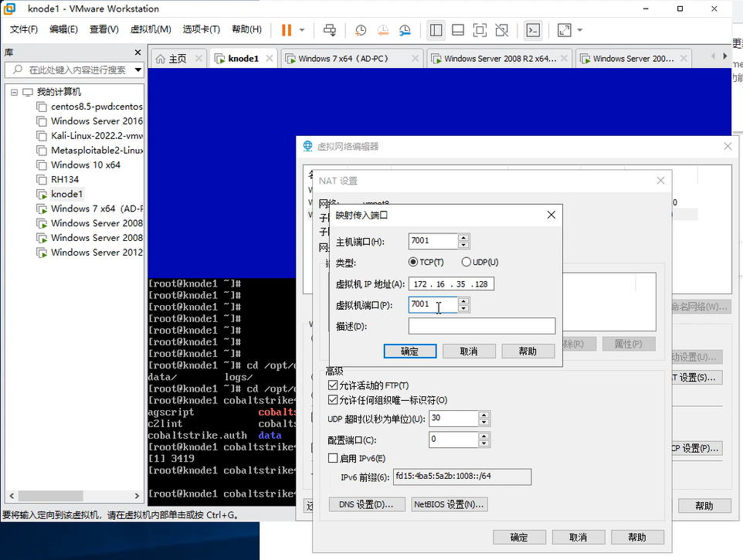Click the stretch guest display icon

(x=564, y=30)
